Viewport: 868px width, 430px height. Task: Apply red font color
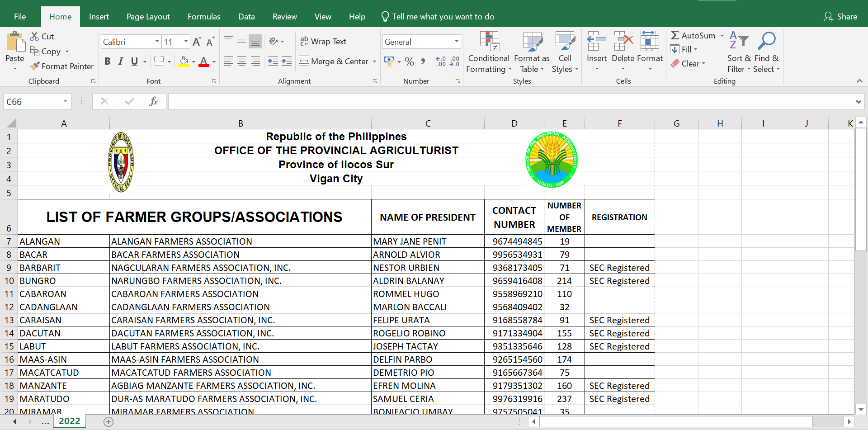(x=204, y=61)
